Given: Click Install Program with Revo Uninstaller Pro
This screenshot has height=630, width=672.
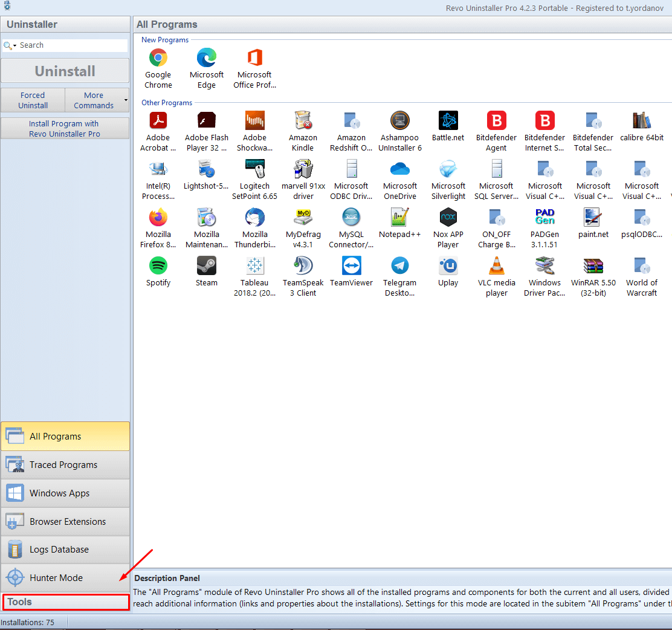Looking at the screenshot, I should pos(65,129).
